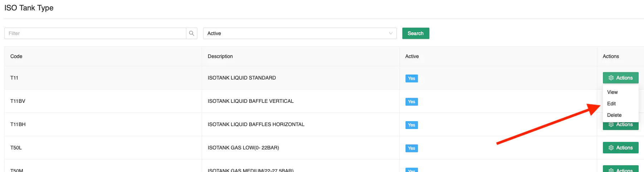Focus the Filter text input

click(95, 33)
